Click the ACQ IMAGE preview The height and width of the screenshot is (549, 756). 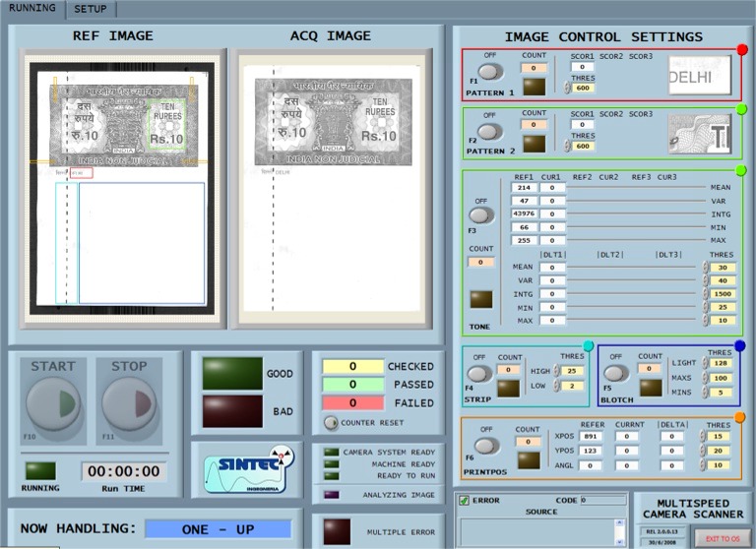click(332, 189)
